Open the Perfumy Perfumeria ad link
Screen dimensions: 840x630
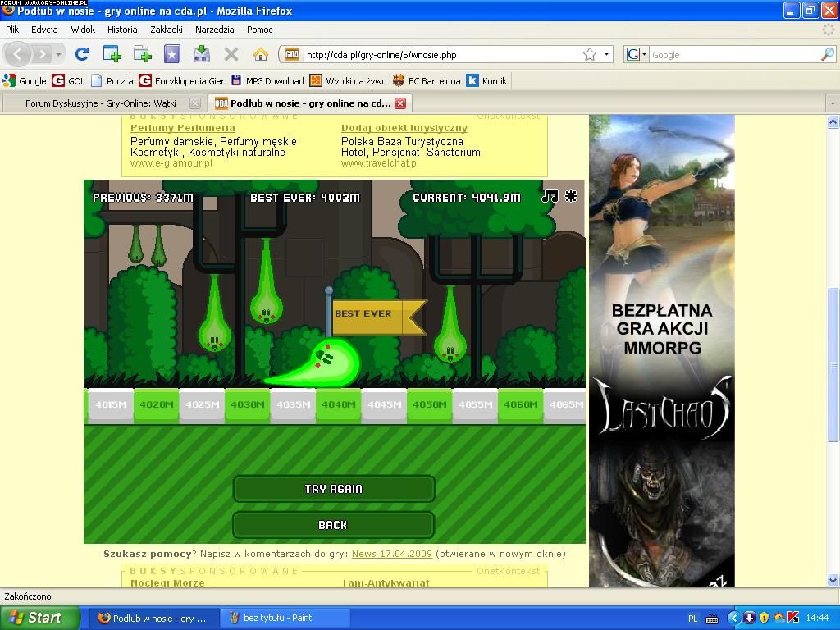click(183, 127)
